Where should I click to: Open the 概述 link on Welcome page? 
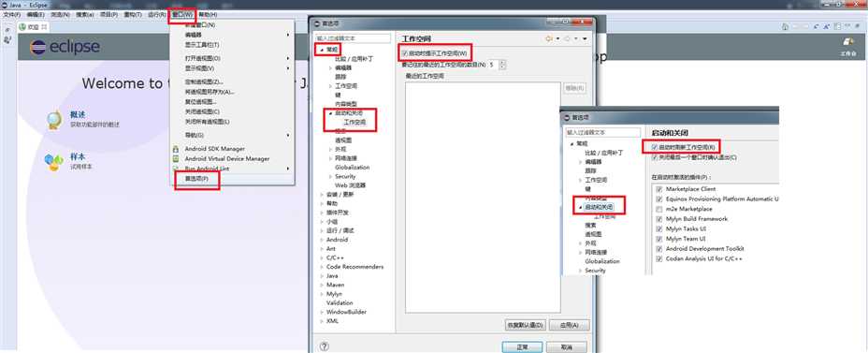coord(78,114)
